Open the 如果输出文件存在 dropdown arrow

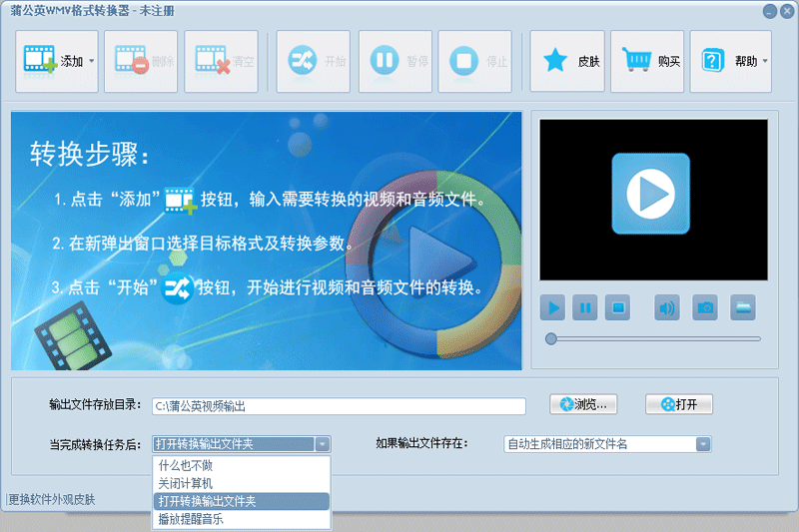[x=703, y=444]
